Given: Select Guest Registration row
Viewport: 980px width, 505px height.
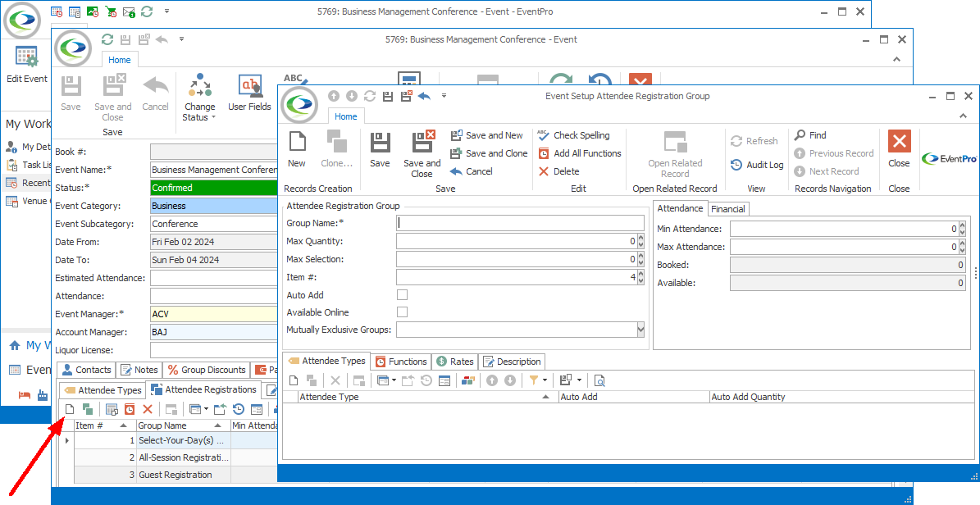Looking at the screenshot, I should (175, 475).
